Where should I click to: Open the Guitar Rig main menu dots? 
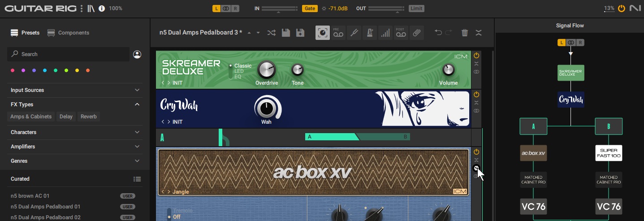point(81,9)
